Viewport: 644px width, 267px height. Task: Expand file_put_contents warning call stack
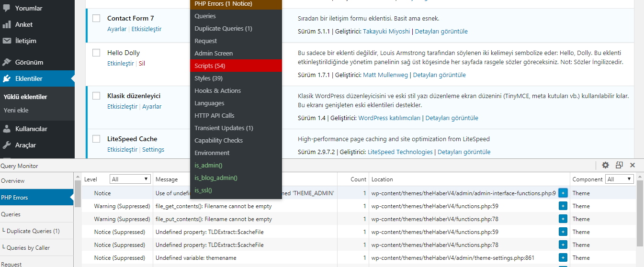point(563,219)
